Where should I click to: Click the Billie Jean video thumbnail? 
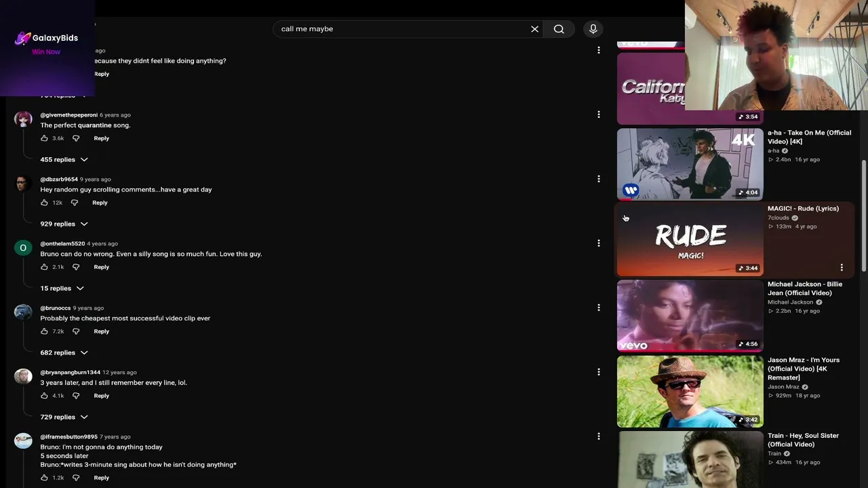(690, 316)
